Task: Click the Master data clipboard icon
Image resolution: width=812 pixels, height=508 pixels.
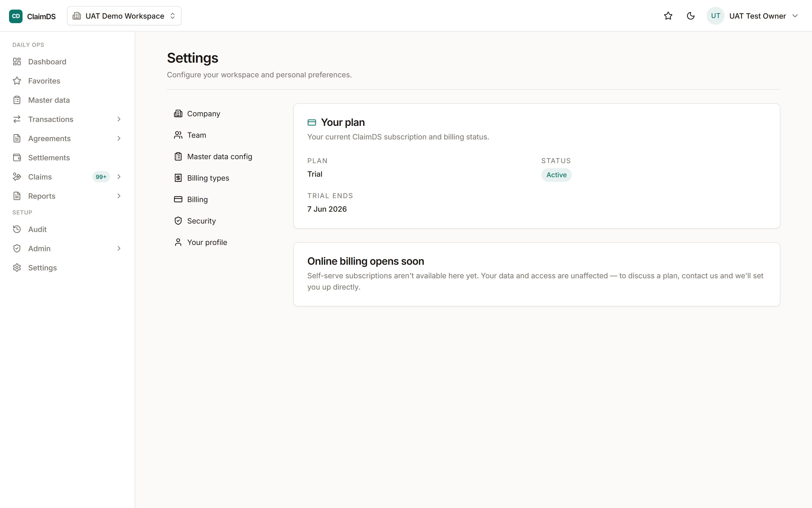Action: (x=17, y=100)
